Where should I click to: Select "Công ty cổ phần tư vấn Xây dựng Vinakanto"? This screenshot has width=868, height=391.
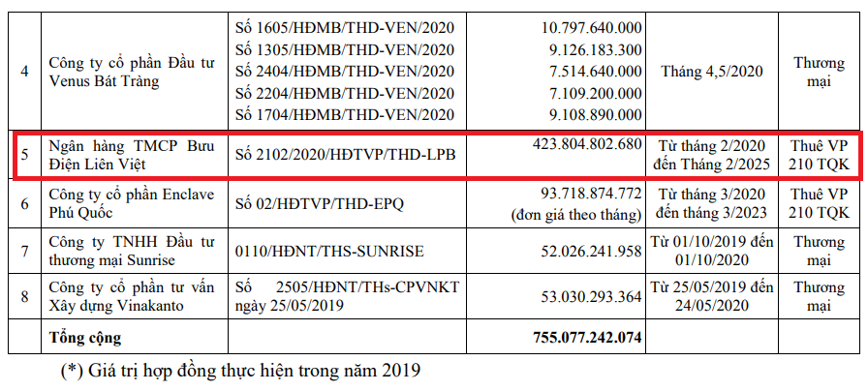132,296
